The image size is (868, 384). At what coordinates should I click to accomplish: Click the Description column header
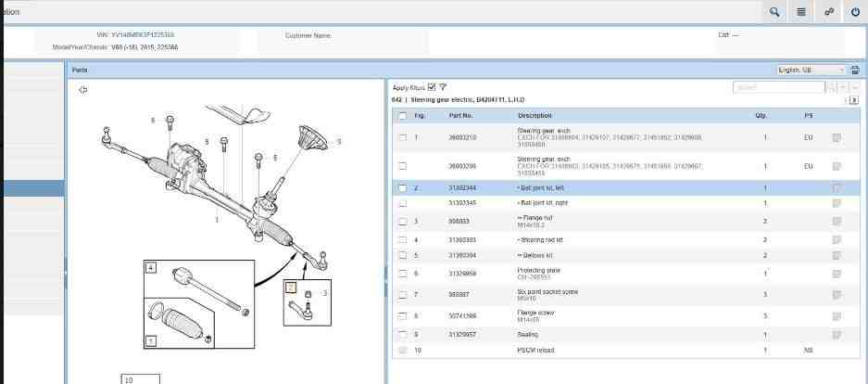535,116
